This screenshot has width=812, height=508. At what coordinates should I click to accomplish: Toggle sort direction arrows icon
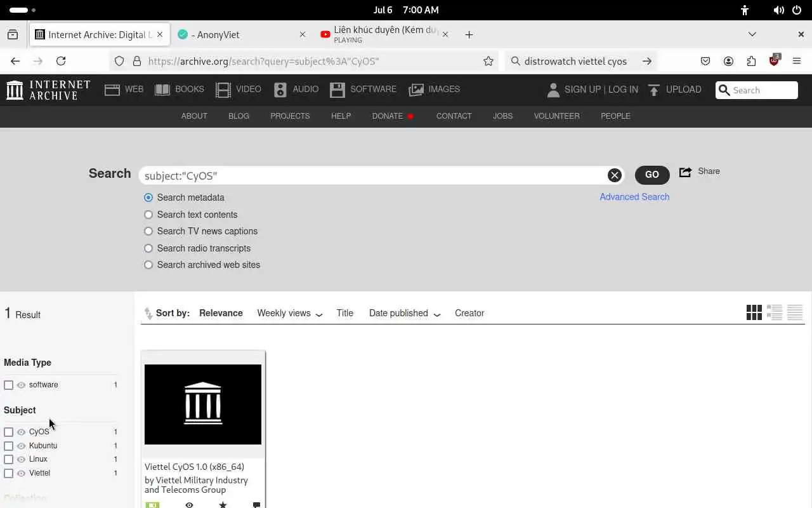click(148, 313)
